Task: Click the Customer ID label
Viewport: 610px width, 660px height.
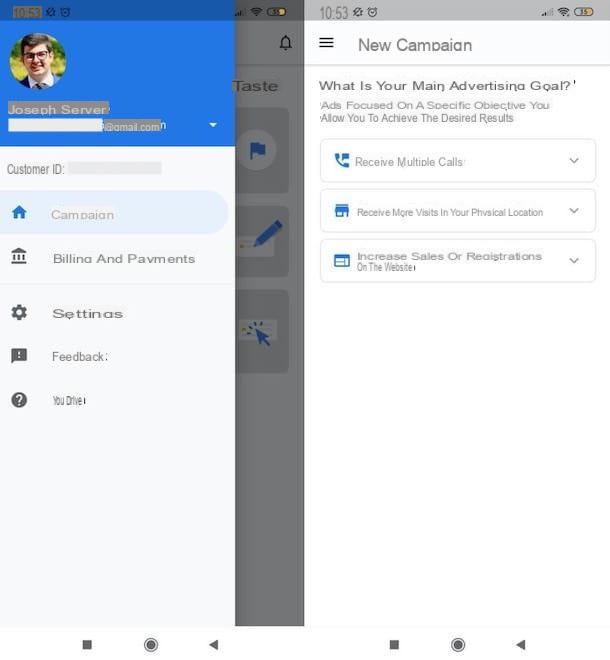Action: pyautogui.click(x=35, y=169)
